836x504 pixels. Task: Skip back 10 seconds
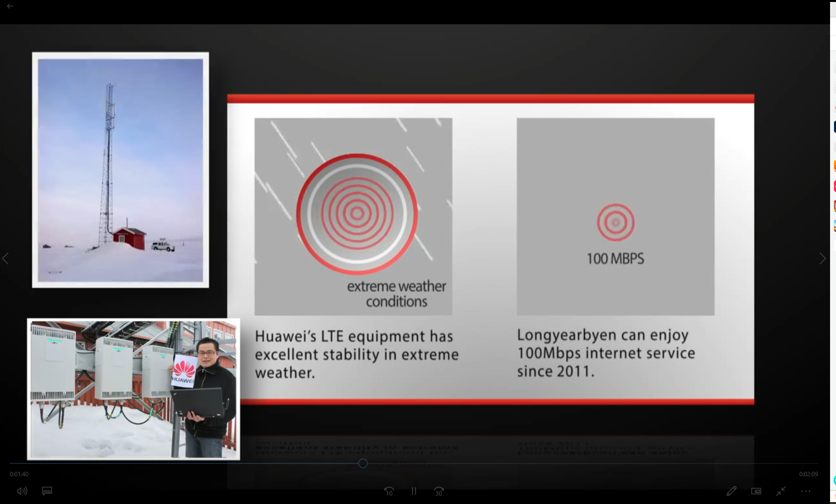[389, 491]
